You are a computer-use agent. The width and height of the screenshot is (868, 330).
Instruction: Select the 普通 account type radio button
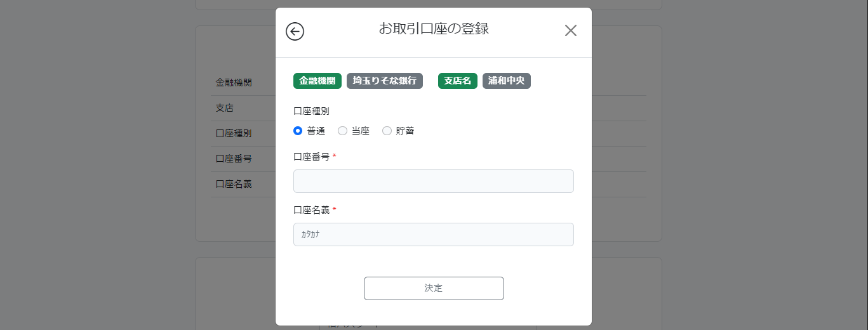click(298, 131)
